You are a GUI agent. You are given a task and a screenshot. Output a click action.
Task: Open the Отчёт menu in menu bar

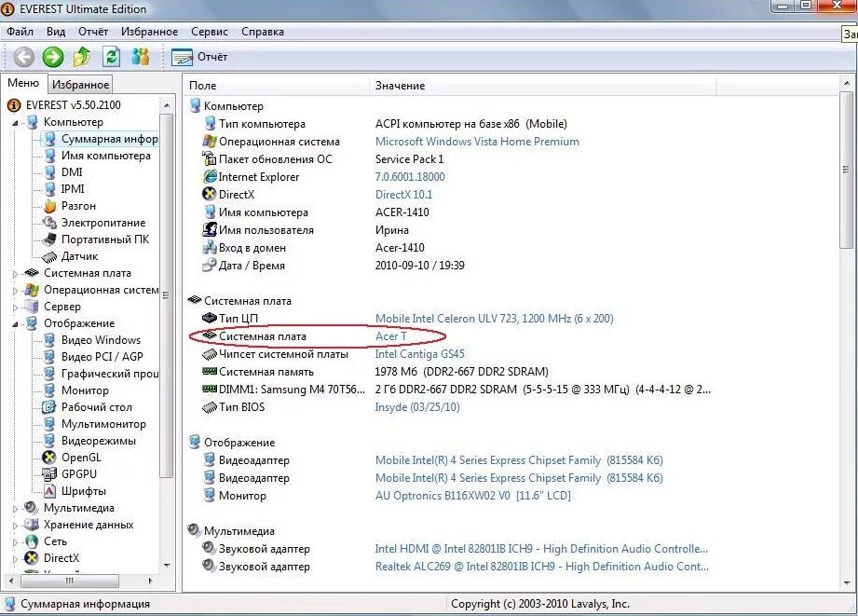tap(93, 32)
